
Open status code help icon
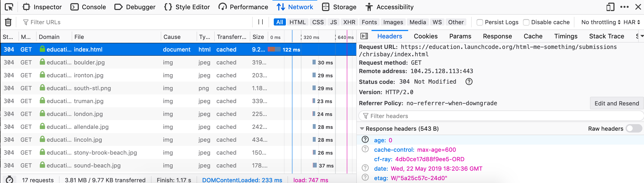469,82
